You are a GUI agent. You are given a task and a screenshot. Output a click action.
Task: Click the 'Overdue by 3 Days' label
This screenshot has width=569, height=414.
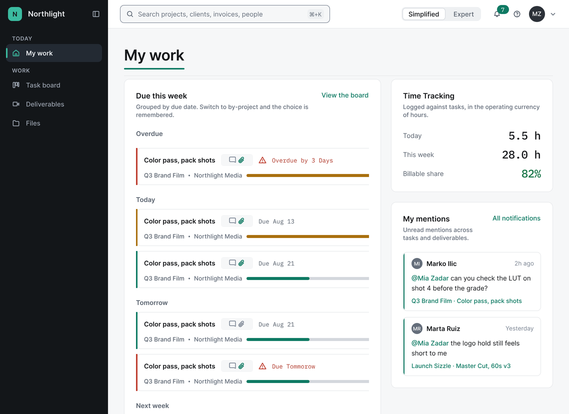click(302, 160)
